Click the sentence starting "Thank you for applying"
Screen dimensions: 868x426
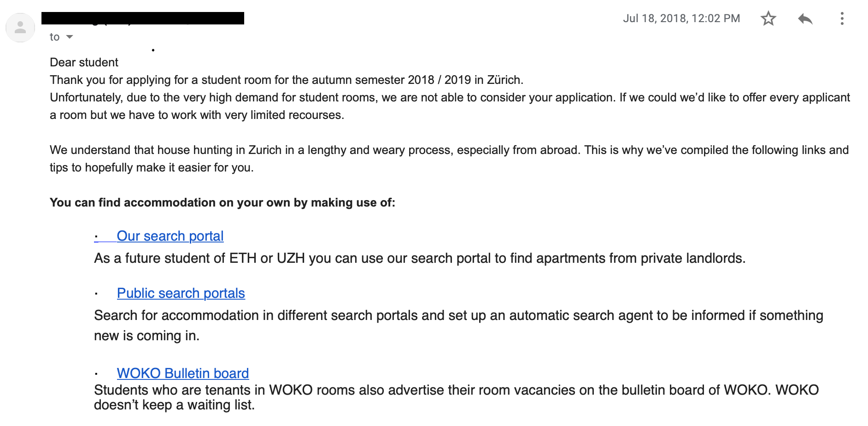[287, 80]
